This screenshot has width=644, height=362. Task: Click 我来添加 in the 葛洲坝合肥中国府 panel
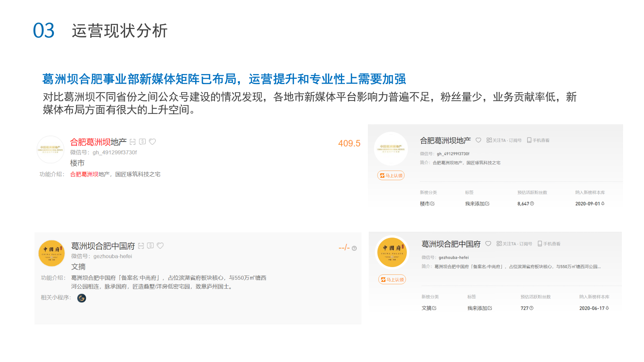coord(479,308)
